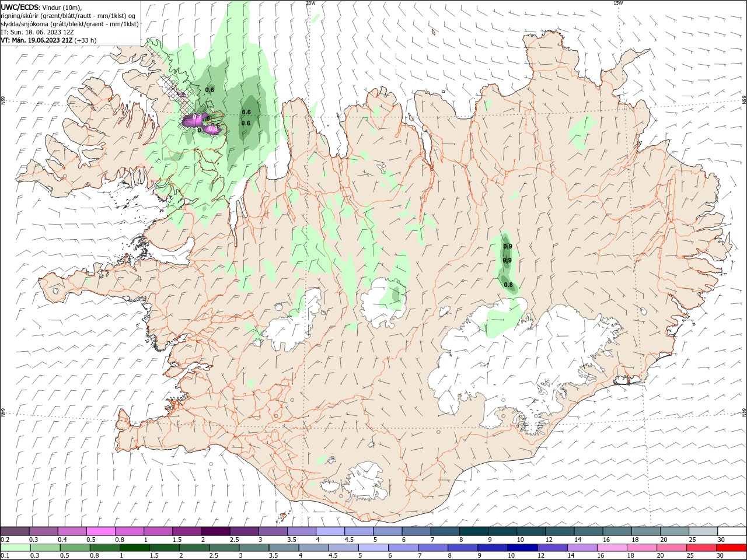Click the upper legend swatch starting at 3
Image resolution: width=747 pixels, height=560 pixels.
click(x=273, y=531)
